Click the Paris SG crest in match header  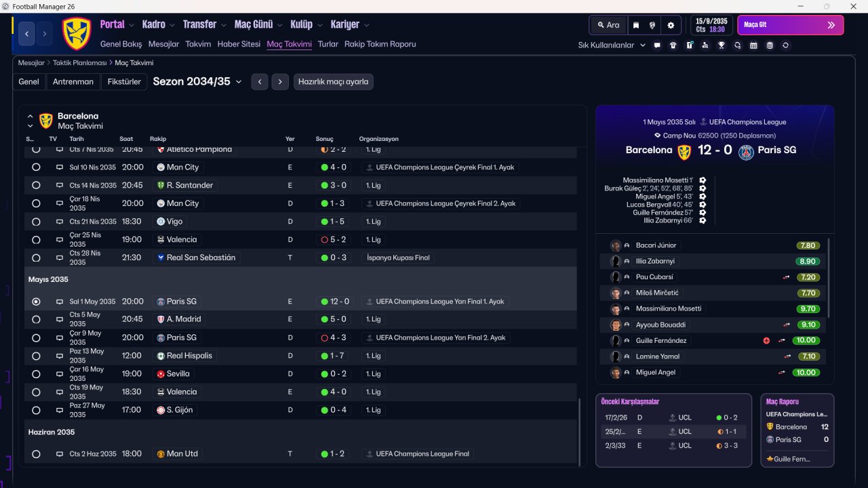click(x=746, y=151)
